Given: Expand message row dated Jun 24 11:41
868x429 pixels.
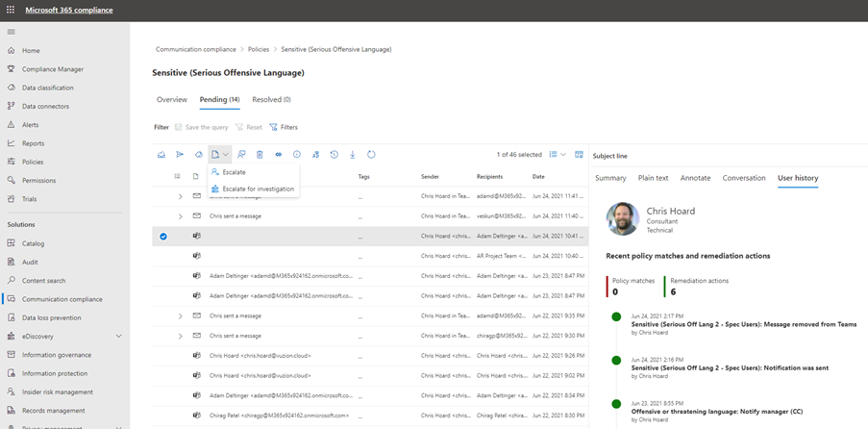Looking at the screenshot, I should pos(180,196).
